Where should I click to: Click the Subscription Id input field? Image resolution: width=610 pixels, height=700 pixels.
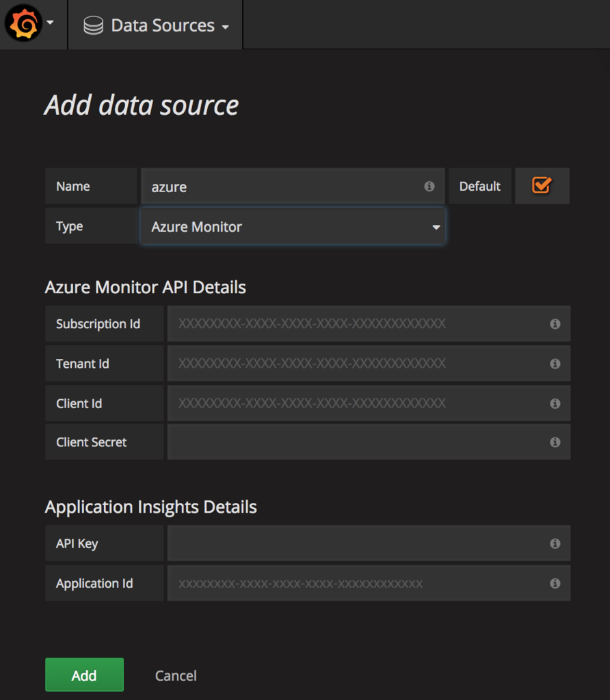369,323
